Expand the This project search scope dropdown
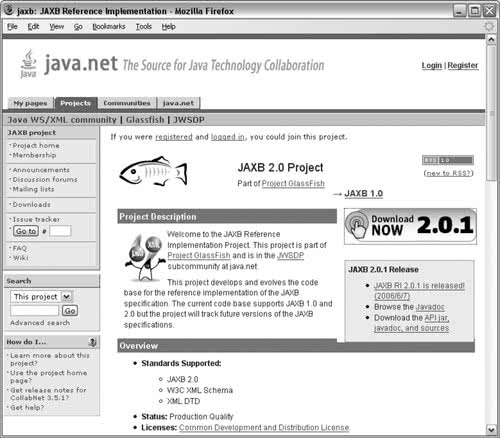Screen dimensions: 500x438 click(42, 296)
